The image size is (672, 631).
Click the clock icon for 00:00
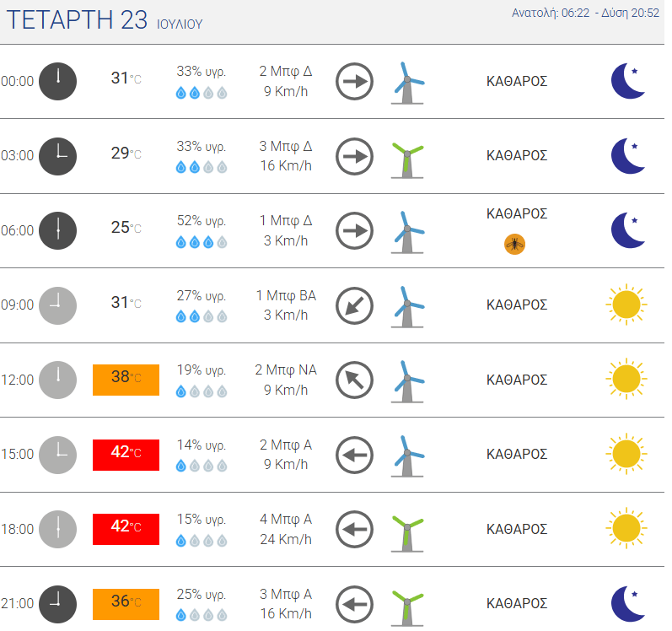[x=58, y=82]
